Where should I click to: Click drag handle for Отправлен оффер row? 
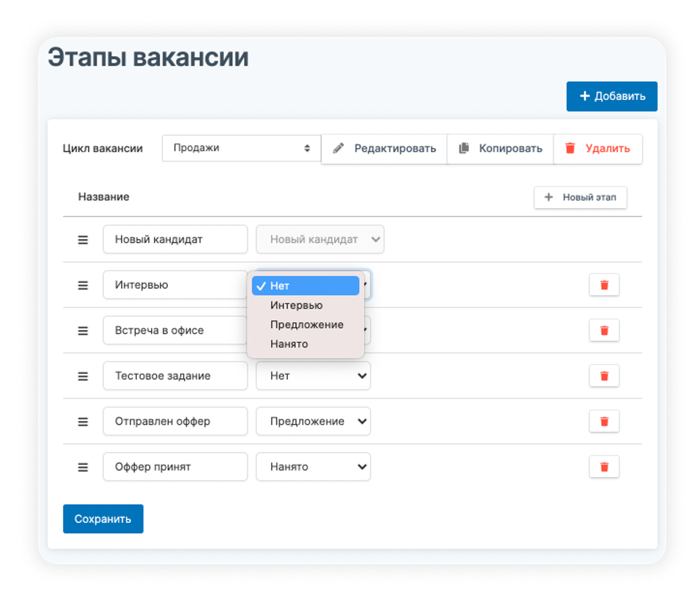pyautogui.click(x=83, y=422)
